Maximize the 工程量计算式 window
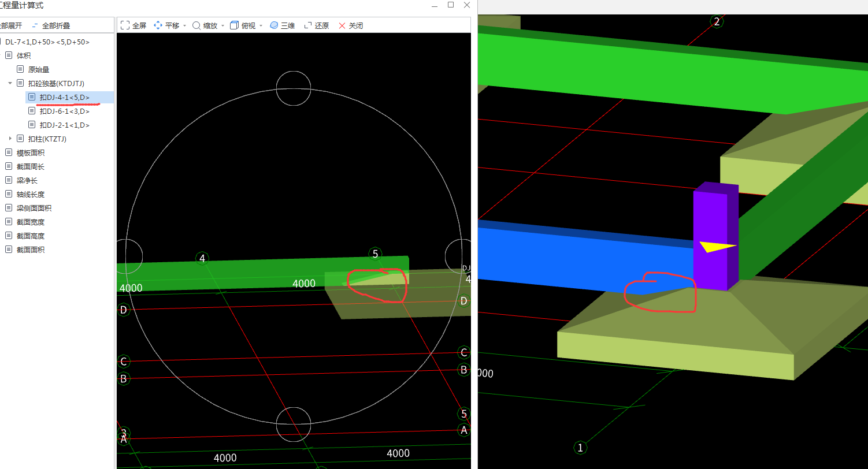This screenshot has width=868, height=469. point(451,5)
